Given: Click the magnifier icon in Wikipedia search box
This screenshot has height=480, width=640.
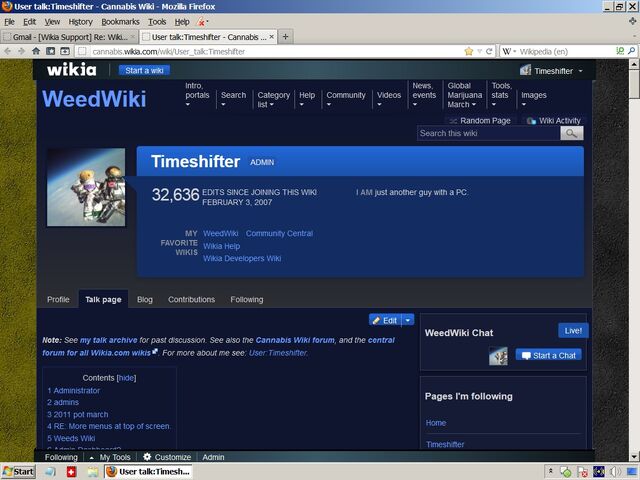Looking at the screenshot, I should coord(631,51).
